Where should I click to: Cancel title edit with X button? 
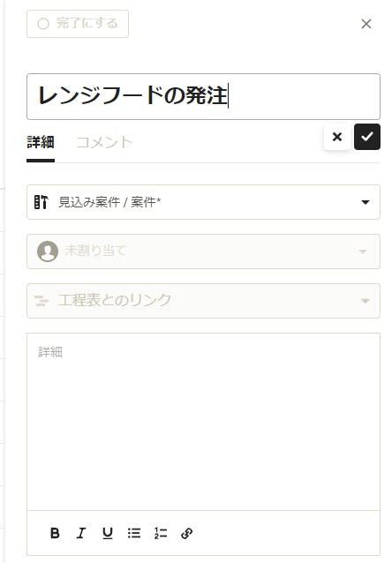[337, 137]
